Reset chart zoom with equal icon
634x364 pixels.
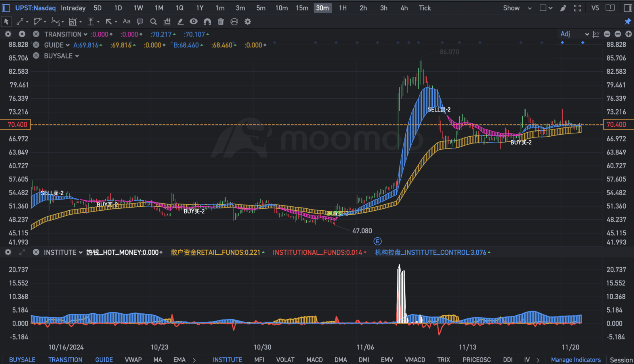coord(607,34)
